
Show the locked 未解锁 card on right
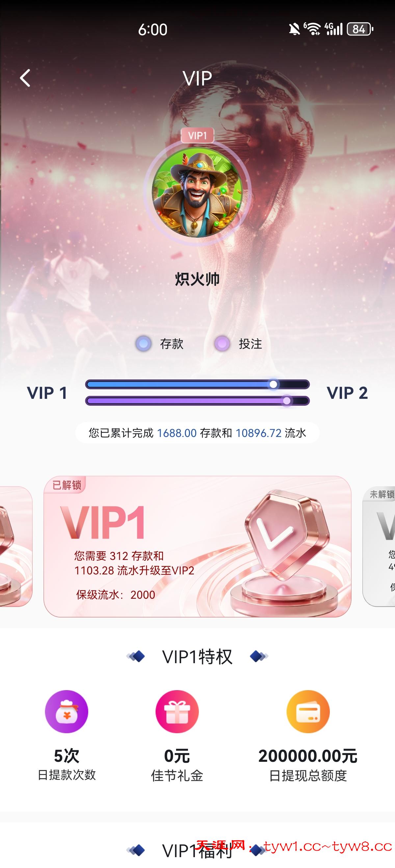click(379, 546)
